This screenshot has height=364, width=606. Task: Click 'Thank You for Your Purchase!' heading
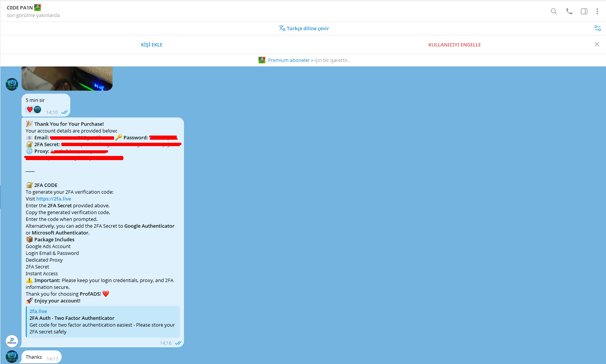69,124
